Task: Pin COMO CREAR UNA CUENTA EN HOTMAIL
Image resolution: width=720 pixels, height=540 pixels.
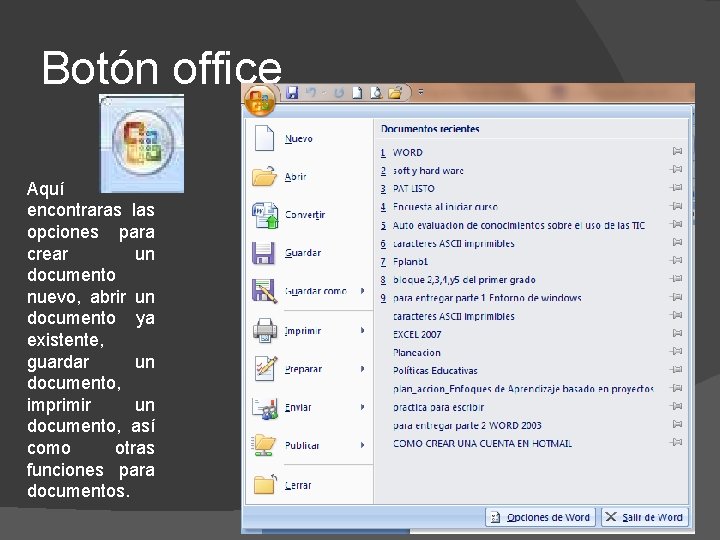Action: [676, 442]
